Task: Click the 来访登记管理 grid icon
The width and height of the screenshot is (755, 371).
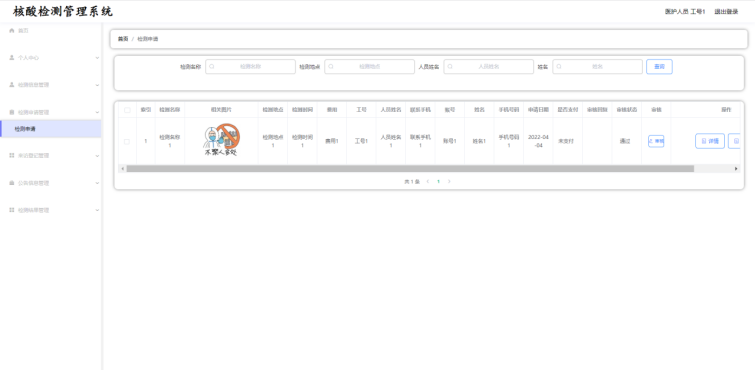Action: 12,155
